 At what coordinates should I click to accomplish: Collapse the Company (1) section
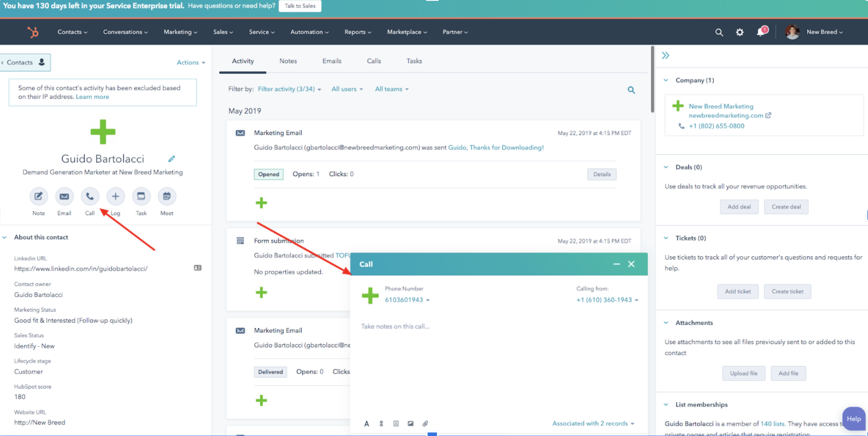(666, 80)
